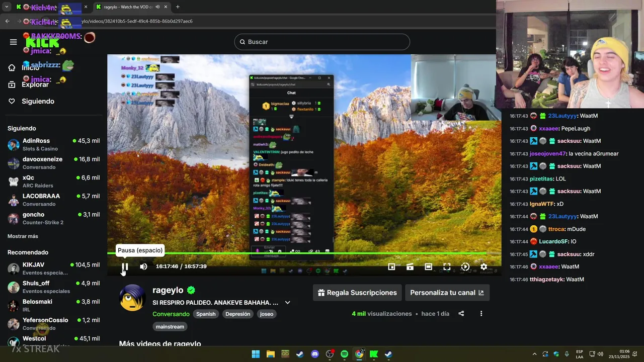Open LACOBRAAA channel

(x=54, y=200)
